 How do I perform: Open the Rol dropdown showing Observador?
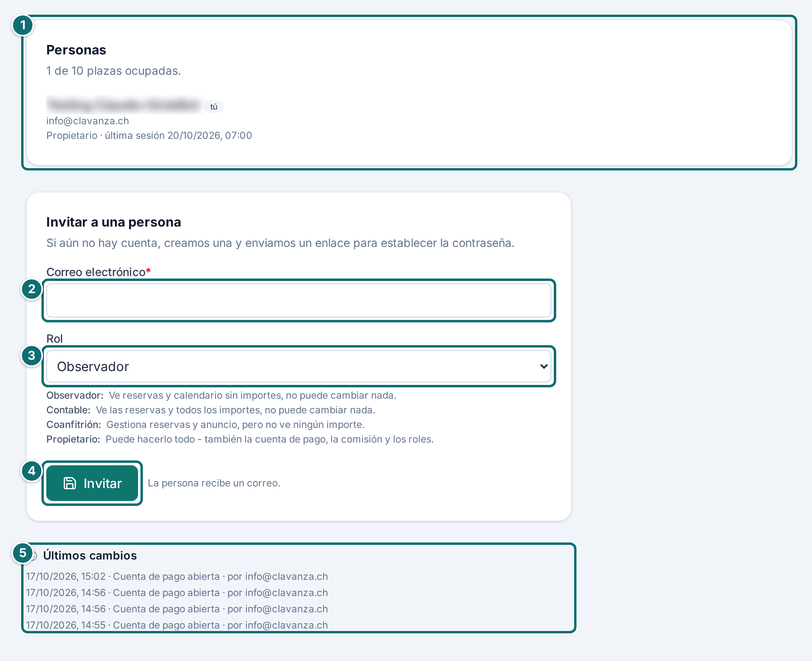[299, 366]
